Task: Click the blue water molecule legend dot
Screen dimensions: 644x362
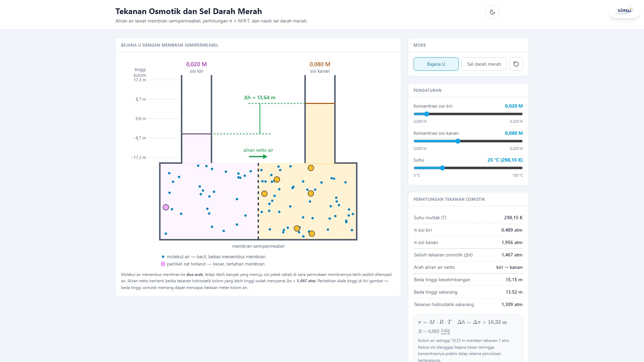Action: point(163,257)
